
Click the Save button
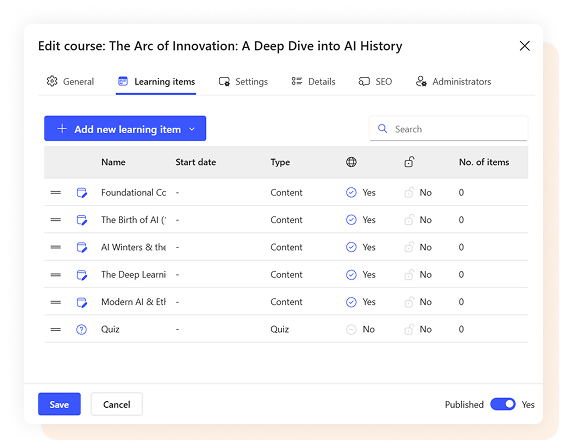59,404
